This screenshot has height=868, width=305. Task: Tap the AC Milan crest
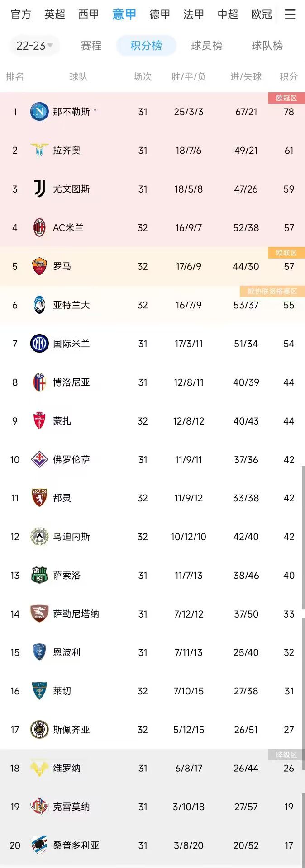tap(39, 227)
